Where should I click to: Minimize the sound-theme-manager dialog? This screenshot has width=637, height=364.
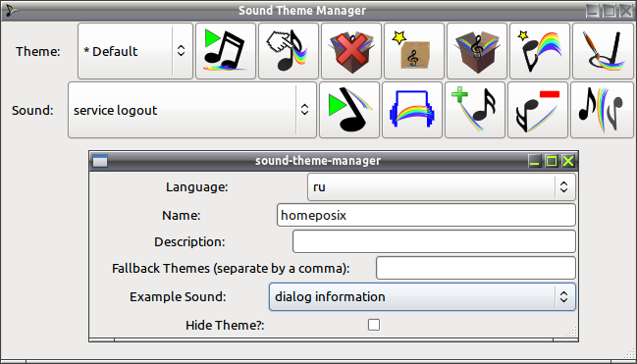click(x=535, y=161)
